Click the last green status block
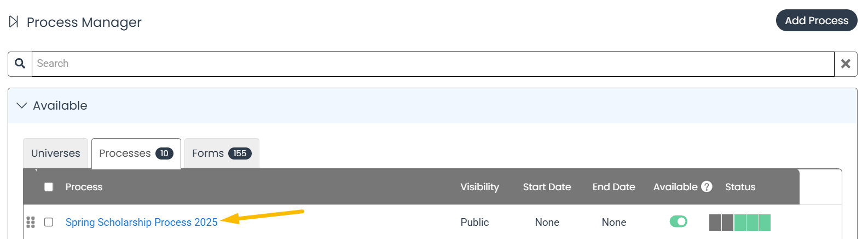Screen dimensions: 868x239 765,223
